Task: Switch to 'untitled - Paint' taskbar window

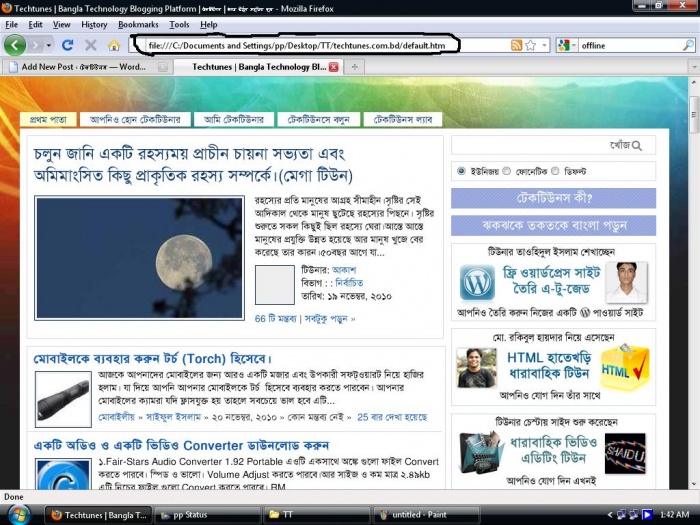Action: click(426, 515)
